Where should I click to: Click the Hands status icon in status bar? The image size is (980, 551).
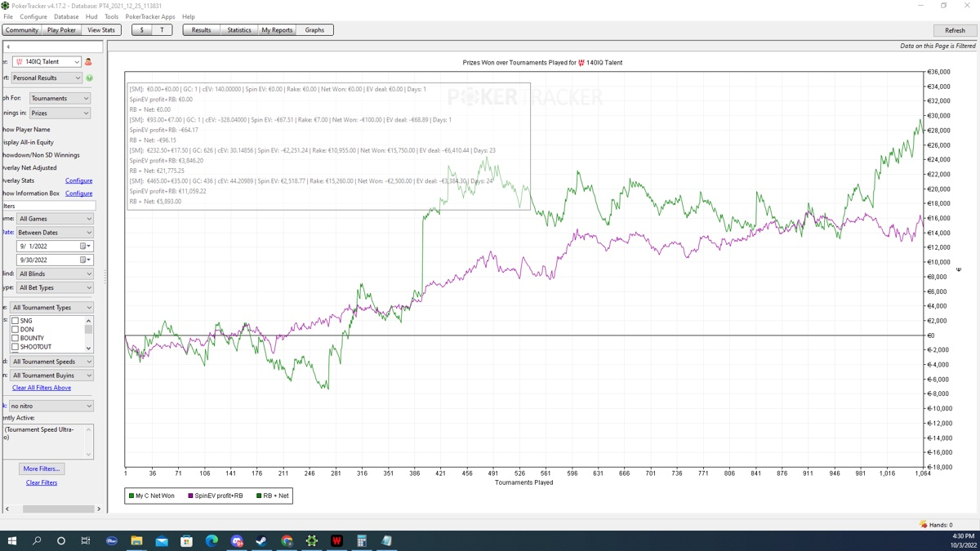[x=924, y=524]
